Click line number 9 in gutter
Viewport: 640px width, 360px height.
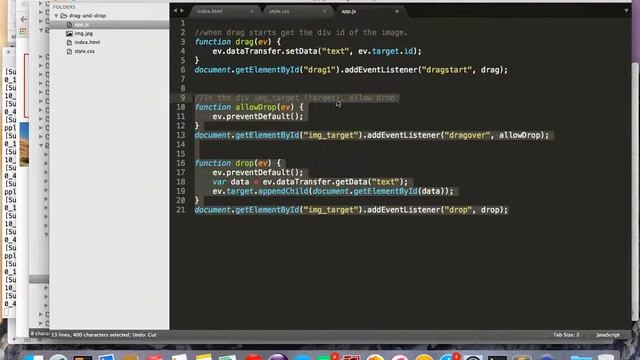tap(182, 98)
